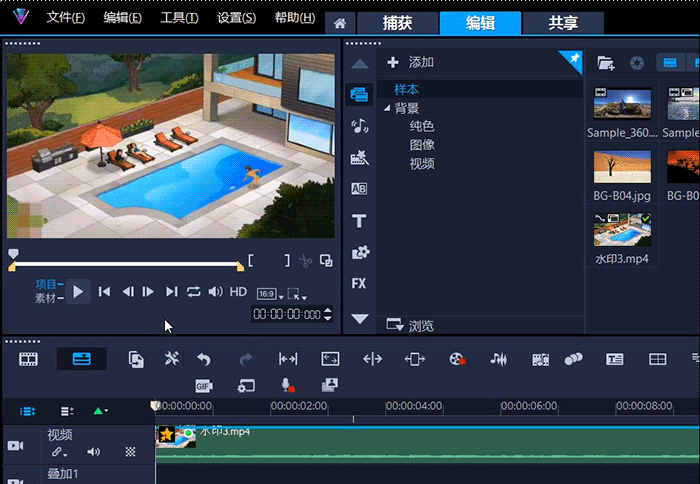700x484 pixels.
Task: Open the 编辑(E) menu
Action: (x=122, y=18)
